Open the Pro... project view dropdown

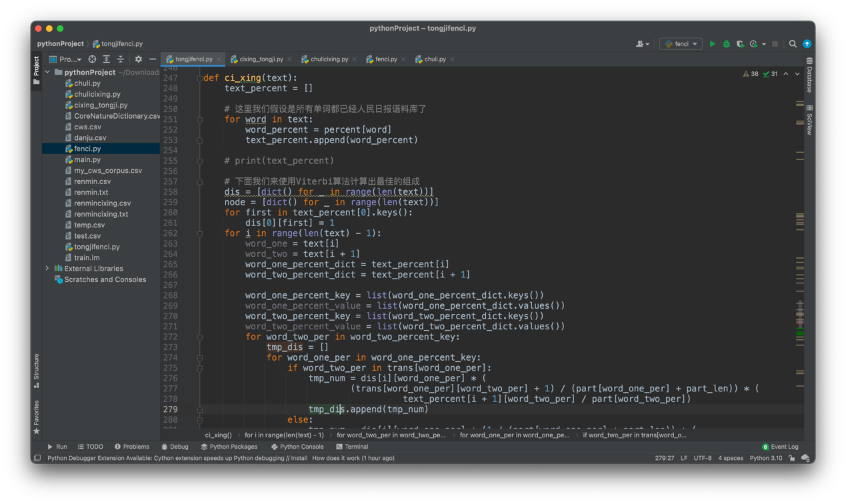[x=66, y=59]
